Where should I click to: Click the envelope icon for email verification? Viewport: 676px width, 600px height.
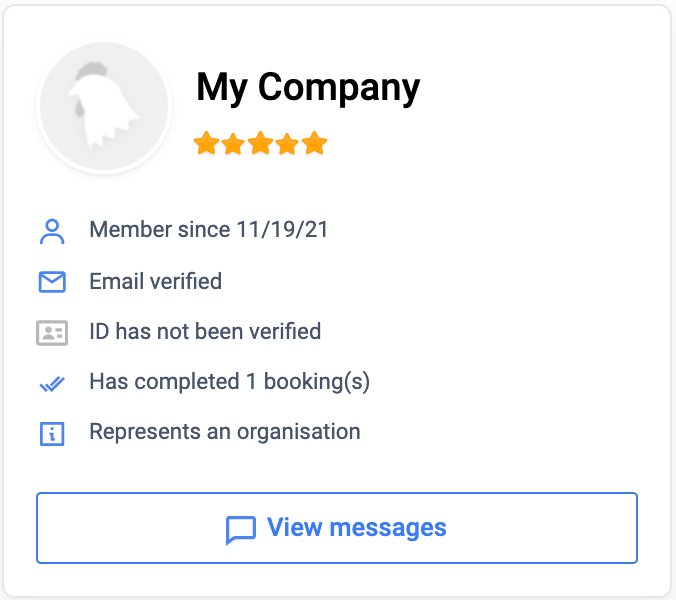pos(51,282)
